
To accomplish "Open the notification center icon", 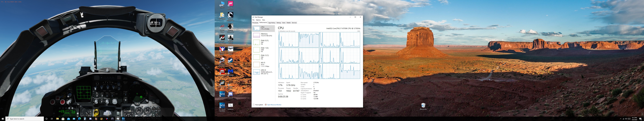I will click(x=641, y=119).
